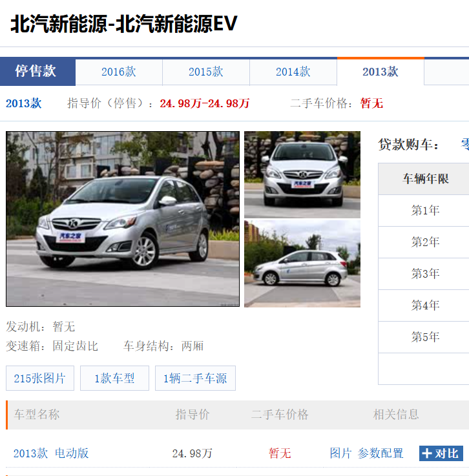Click the 车型名称 column header
This screenshot has width=469, height=476.
click(x=37, y=415)
